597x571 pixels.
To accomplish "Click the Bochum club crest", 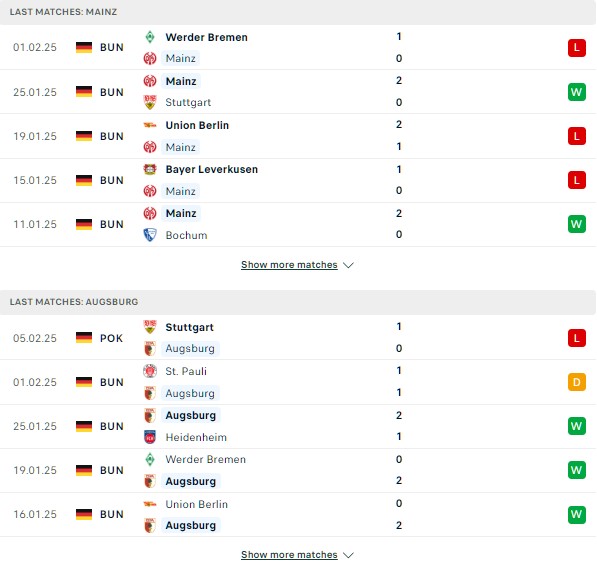I will point(150,235).
